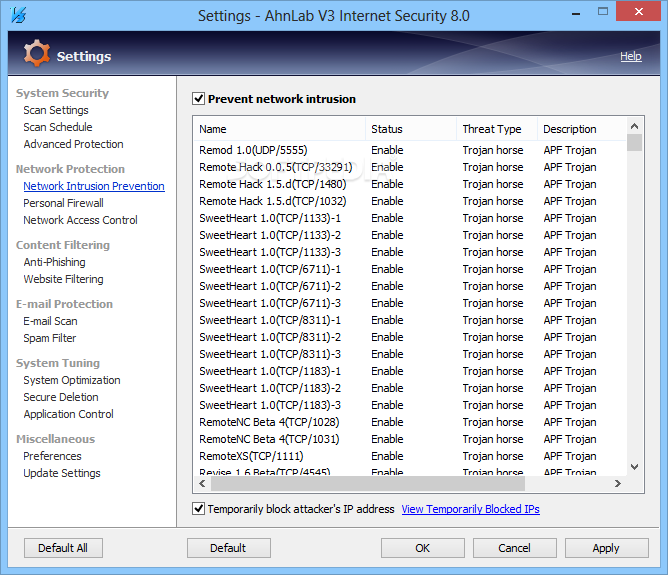Image resolution: width=668 pixels, height=575 pixels.
Task: Select Network Intrusion Prevention
Action: tap(94, 186)
